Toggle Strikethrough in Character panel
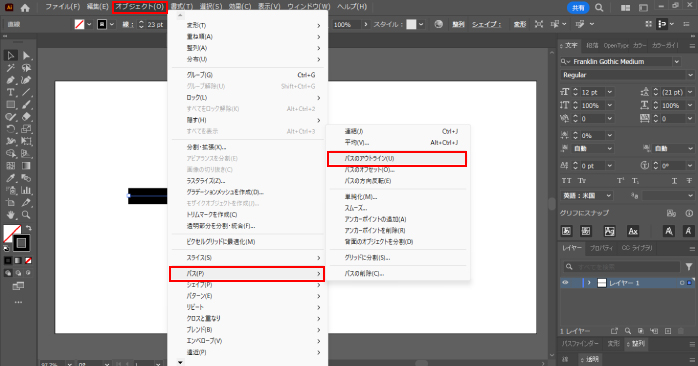698x366 pixels. [x=689, y=181]
